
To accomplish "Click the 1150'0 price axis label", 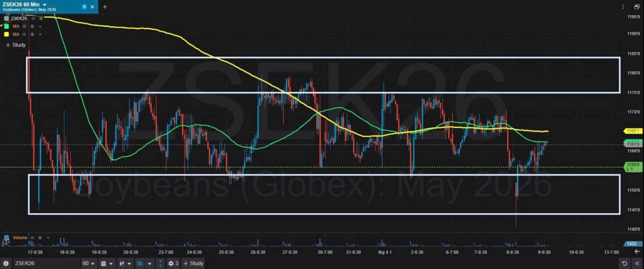I will (634, 190).
